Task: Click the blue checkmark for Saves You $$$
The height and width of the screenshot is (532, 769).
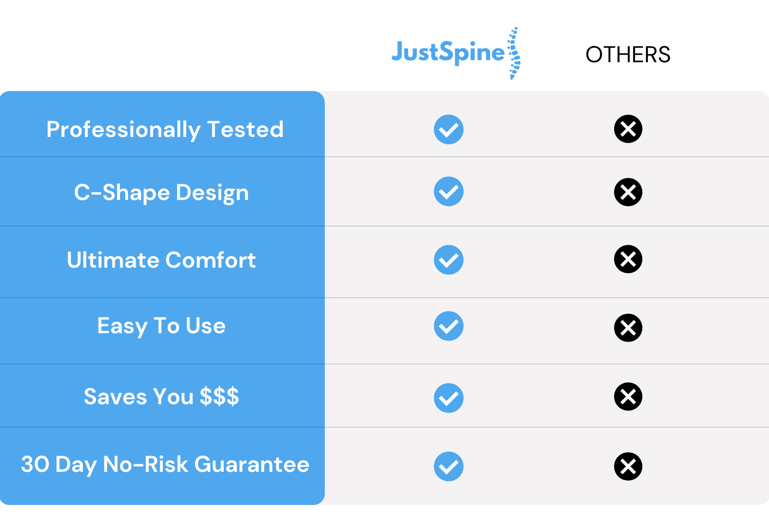Action: (449, 398)
